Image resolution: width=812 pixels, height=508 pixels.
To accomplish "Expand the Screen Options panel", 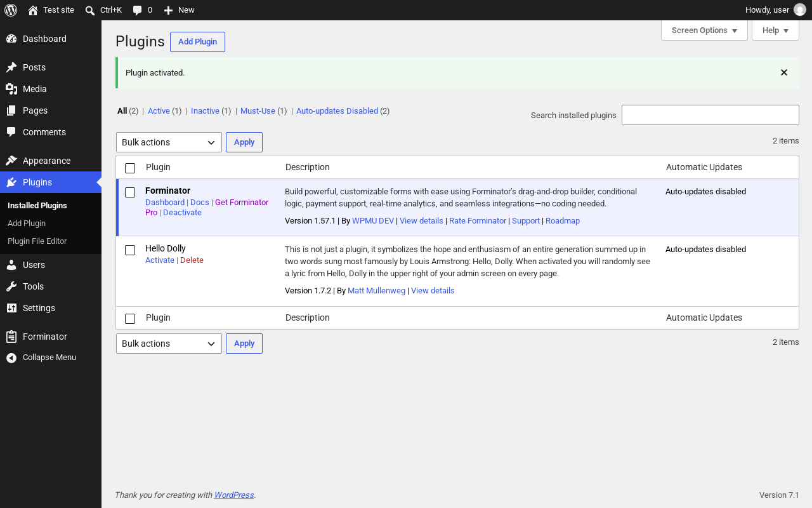I will tap(704, 30).
